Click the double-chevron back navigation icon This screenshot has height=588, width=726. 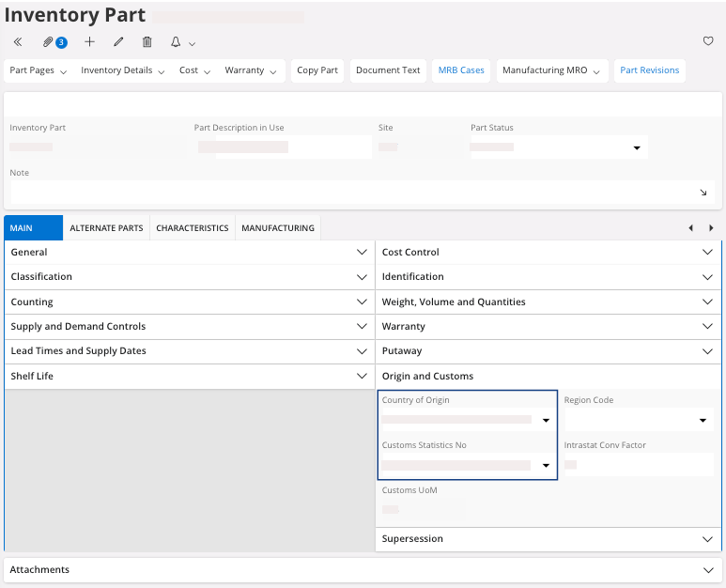18,42
